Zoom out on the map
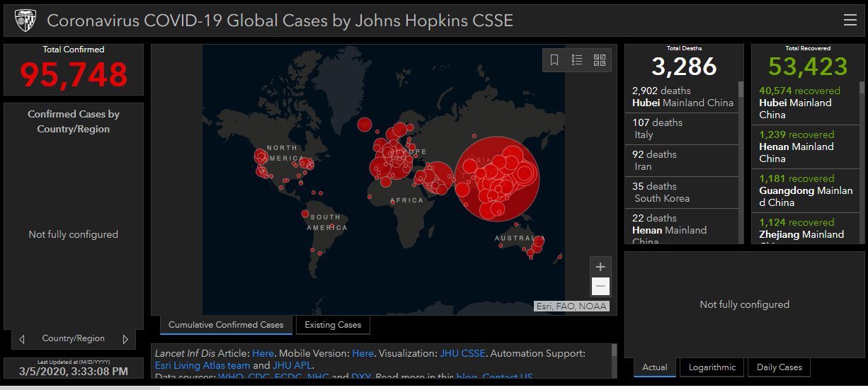 click(x=600, y=286)
